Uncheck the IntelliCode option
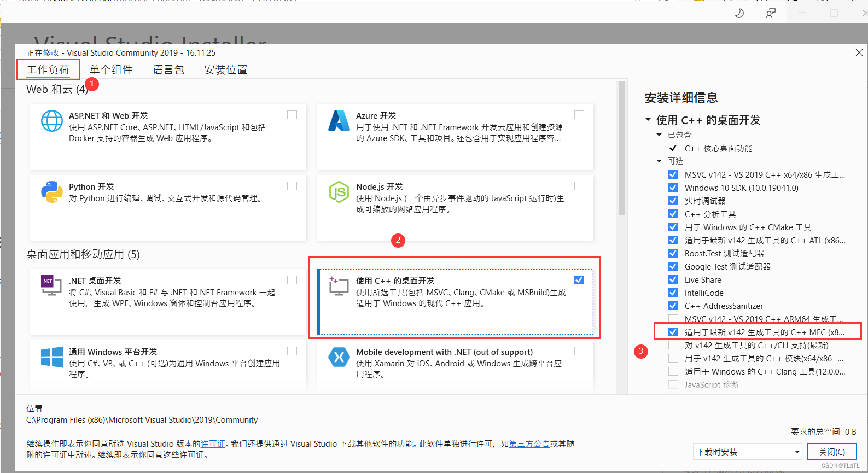 pyautogui.click(x=673, y=293)
